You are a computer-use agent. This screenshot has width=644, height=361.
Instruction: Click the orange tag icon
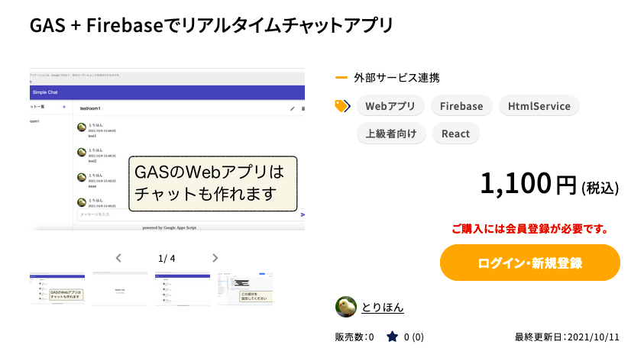(x=342, y=106)
